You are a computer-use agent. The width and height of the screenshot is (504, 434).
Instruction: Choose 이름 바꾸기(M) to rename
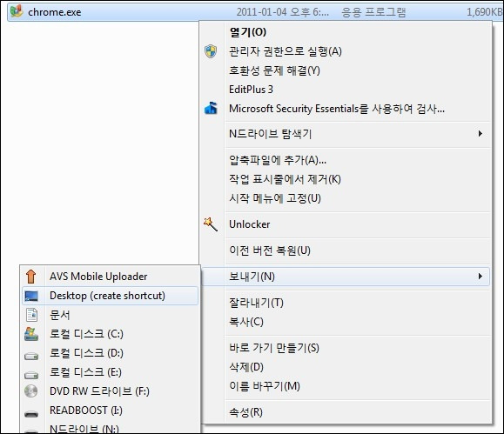point(346,386)
